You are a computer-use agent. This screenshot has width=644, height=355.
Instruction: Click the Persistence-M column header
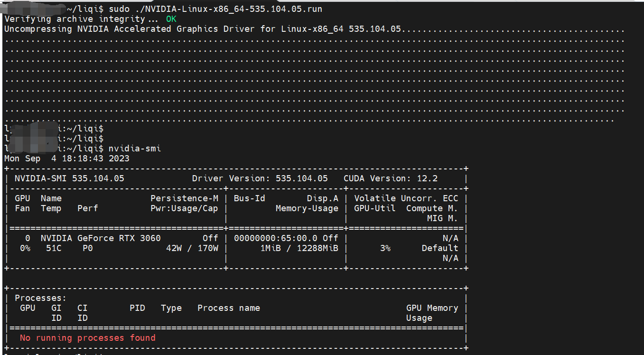(x=185, y=198)
